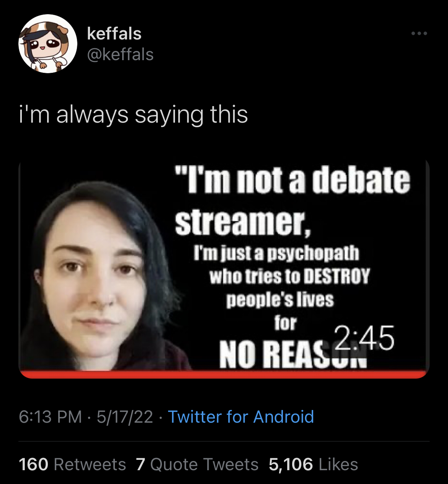The height and width of the screenshot is (484, 448).
Task: Tap the "I'm not a debate streamer" headline
Action: tap(292, 201)
